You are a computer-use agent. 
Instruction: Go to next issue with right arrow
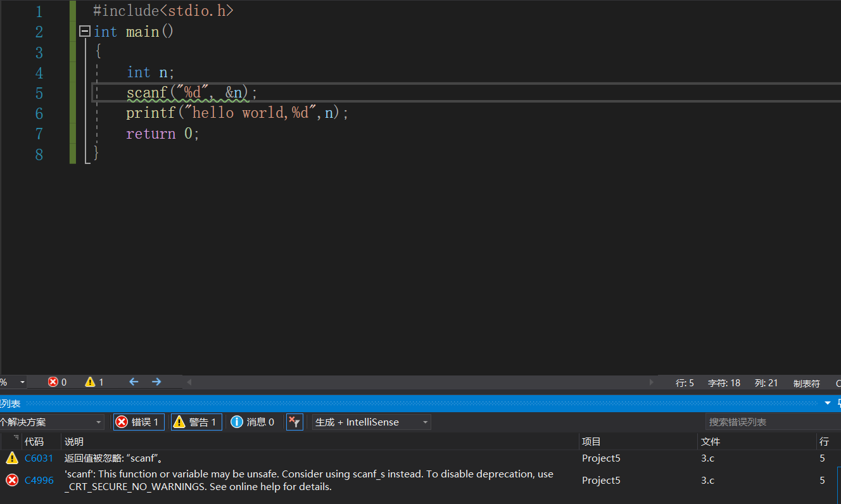156,382
